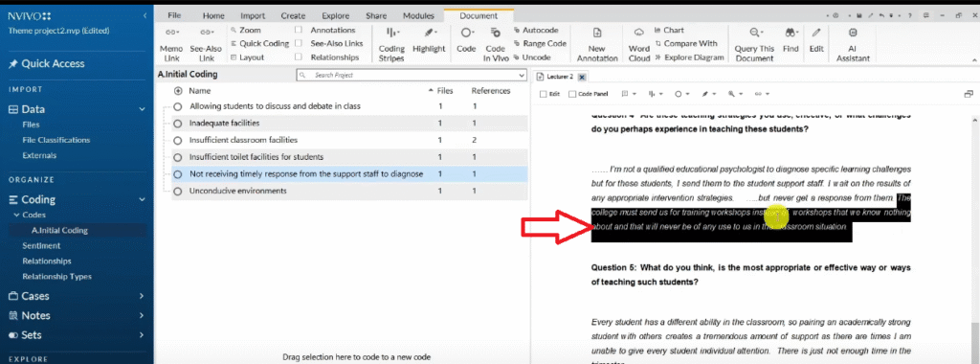Open Search Project dropdown arrow
The height and width of the screenshot is (364, 980).
pyautogui.click(x=522, y=75)
